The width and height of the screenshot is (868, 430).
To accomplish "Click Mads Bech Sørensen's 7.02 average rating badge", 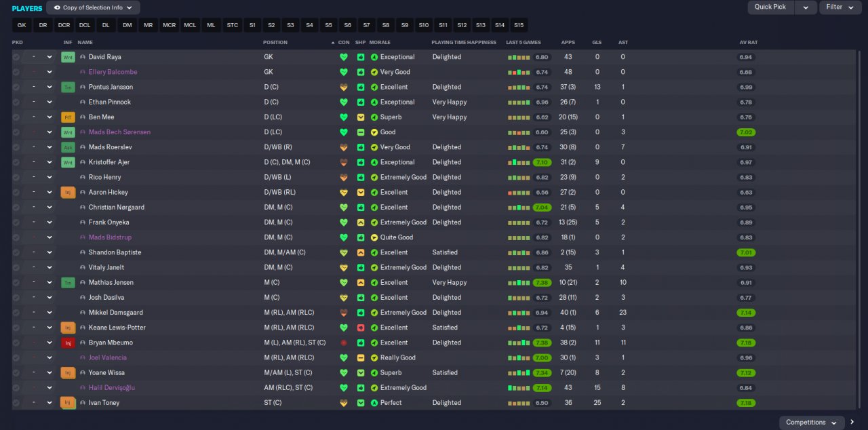I will 746,132.
